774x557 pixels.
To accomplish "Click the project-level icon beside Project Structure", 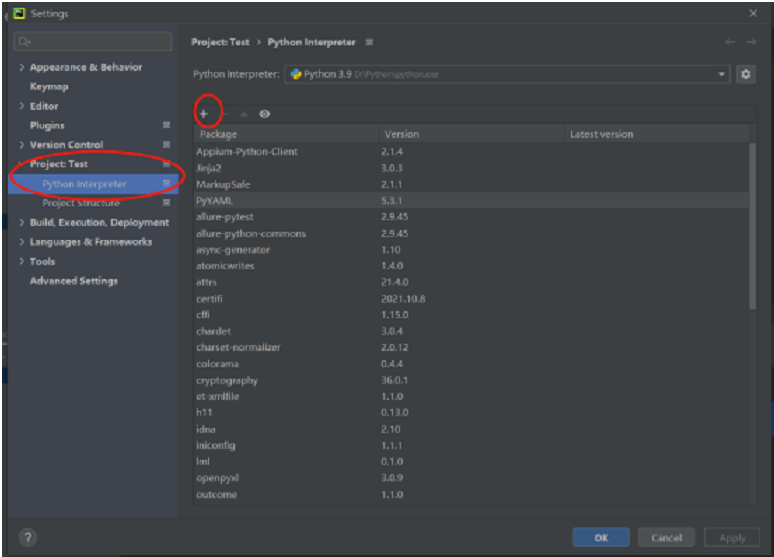I will 166,202.
